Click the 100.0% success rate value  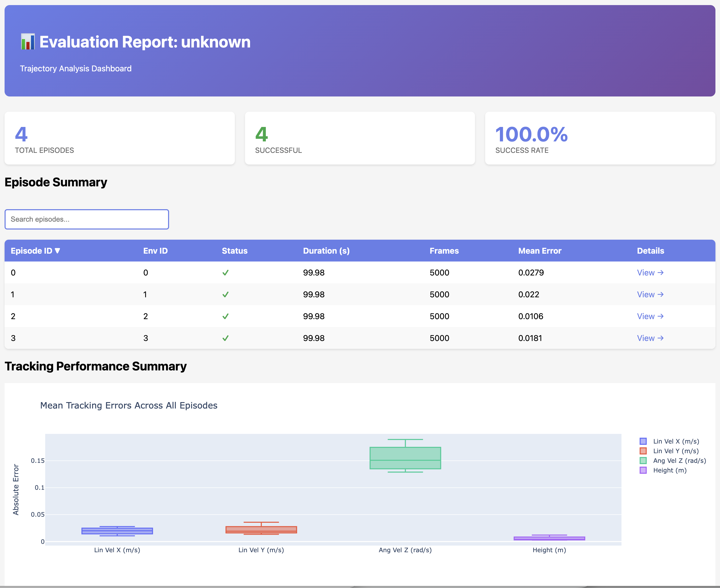531,135
